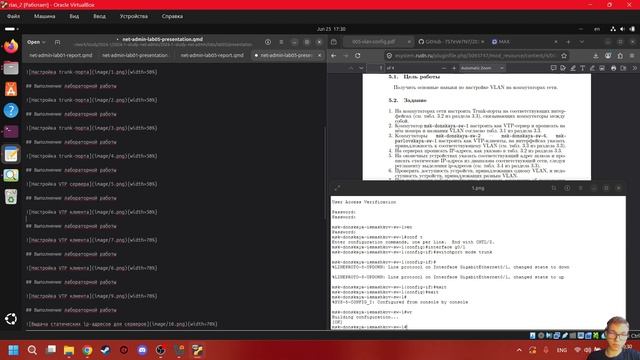
Task: Print the PDF document
Action: pyautogui.click(x=613, y=68)
